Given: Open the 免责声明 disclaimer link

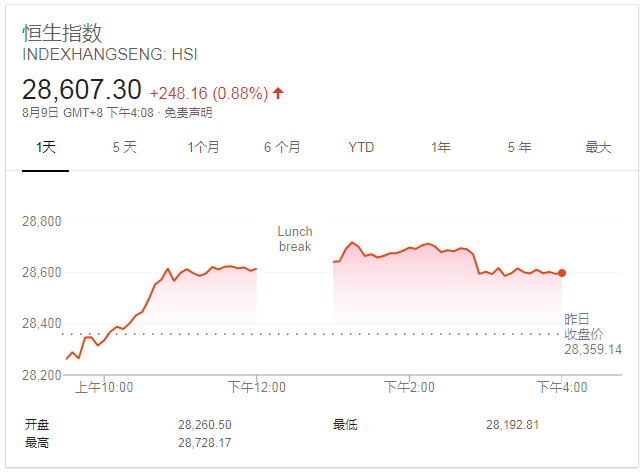Looking at the screenshot, I should (x=188, y=113).
